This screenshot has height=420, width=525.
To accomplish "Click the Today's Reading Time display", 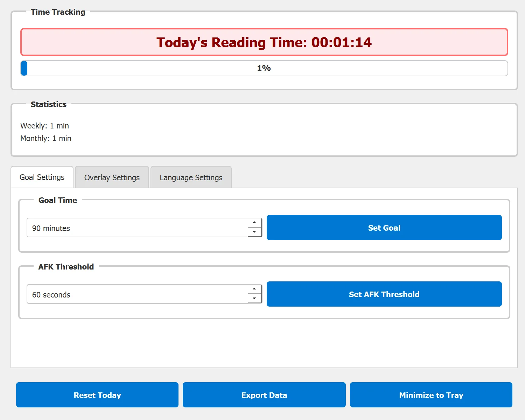I will [264, 42].
